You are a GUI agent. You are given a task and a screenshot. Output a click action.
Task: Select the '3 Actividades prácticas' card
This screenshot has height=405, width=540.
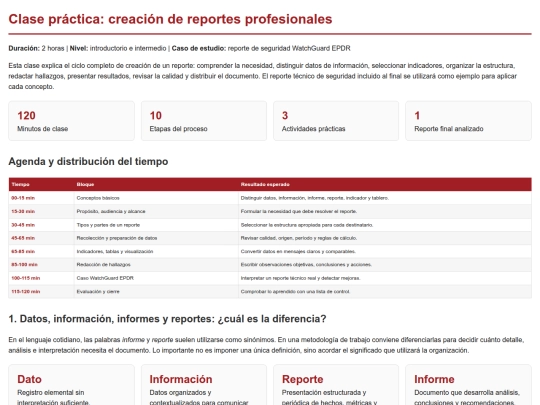pos(336,121)
